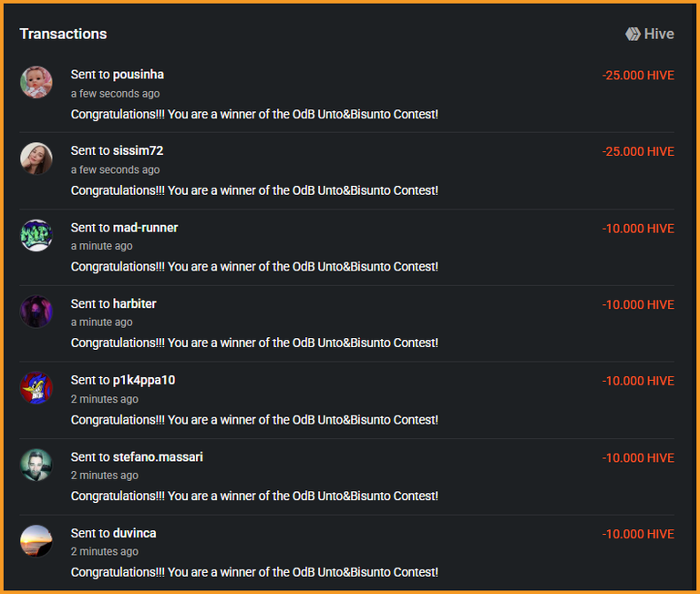
Task: Select the -10.000 HIVE amount for duvinca
Action: point(638,534)
